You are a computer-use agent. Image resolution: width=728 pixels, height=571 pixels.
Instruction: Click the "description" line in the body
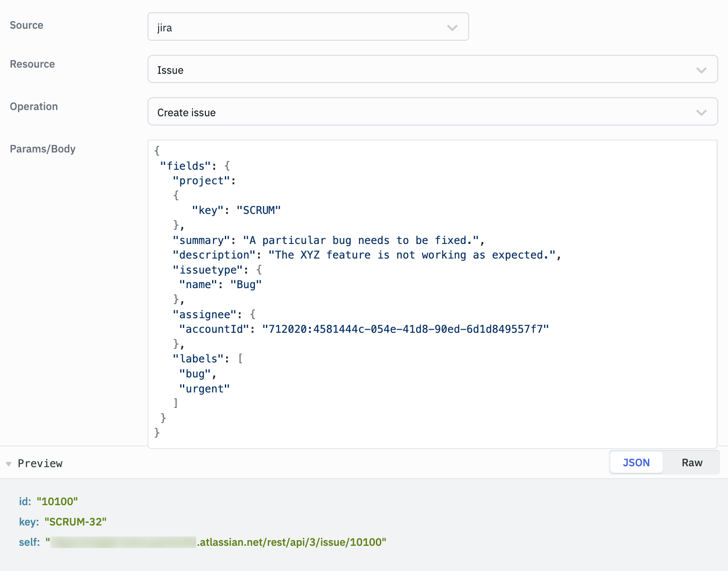[367, 255]
